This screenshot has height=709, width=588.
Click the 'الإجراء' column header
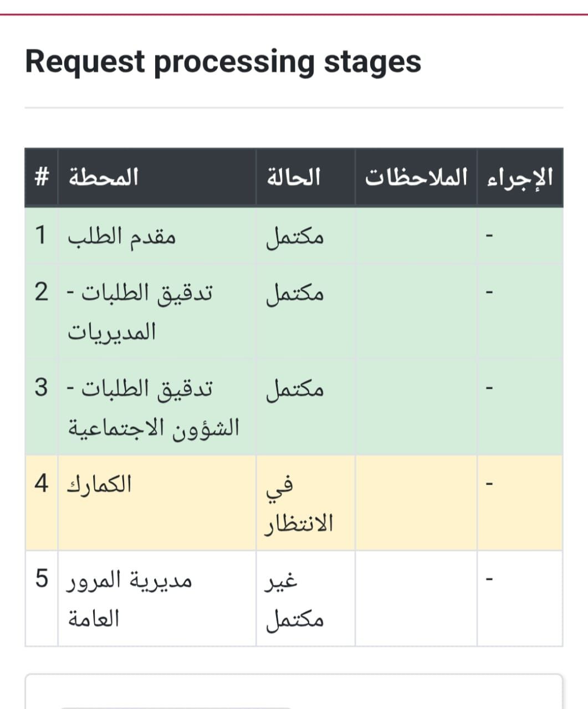click(x=519, y=177)
